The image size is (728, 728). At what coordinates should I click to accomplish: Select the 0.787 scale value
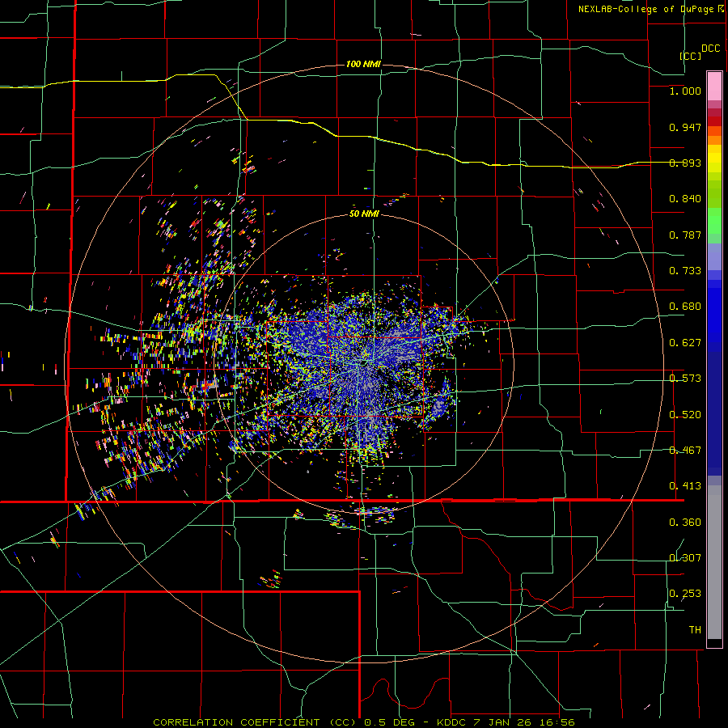click(685, 235)
